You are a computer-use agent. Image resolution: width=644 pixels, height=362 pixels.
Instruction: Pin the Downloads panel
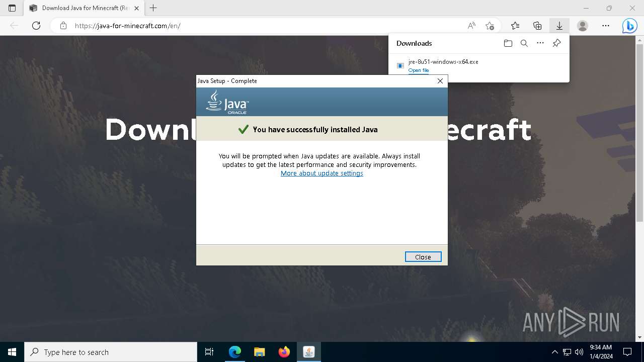pyautogui.click(x=556, y=43)
